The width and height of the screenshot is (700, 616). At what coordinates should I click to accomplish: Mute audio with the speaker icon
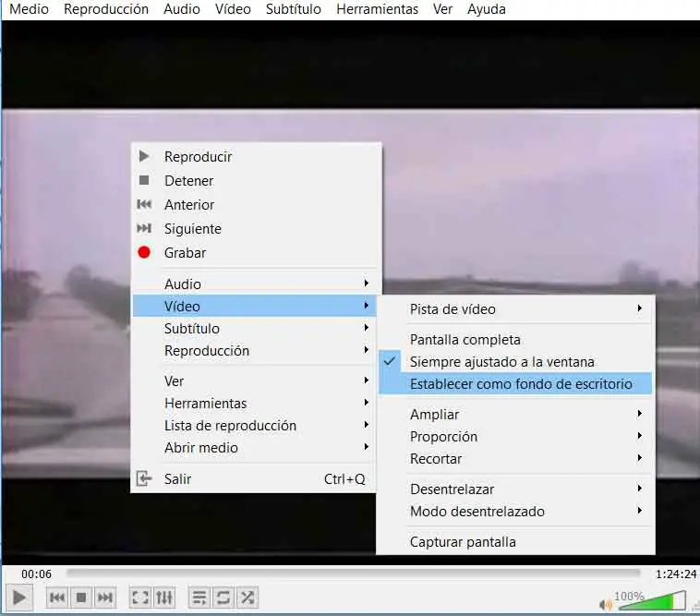point(606,604)
